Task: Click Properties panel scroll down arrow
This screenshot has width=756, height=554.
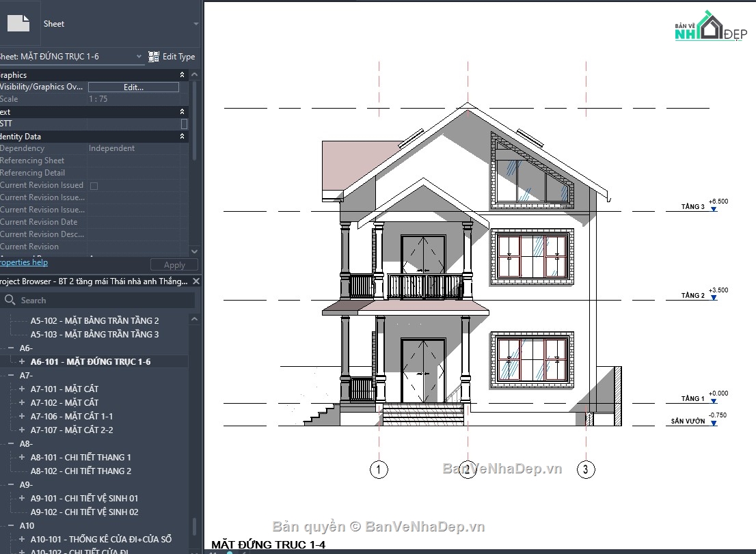Action: (194, 251)
